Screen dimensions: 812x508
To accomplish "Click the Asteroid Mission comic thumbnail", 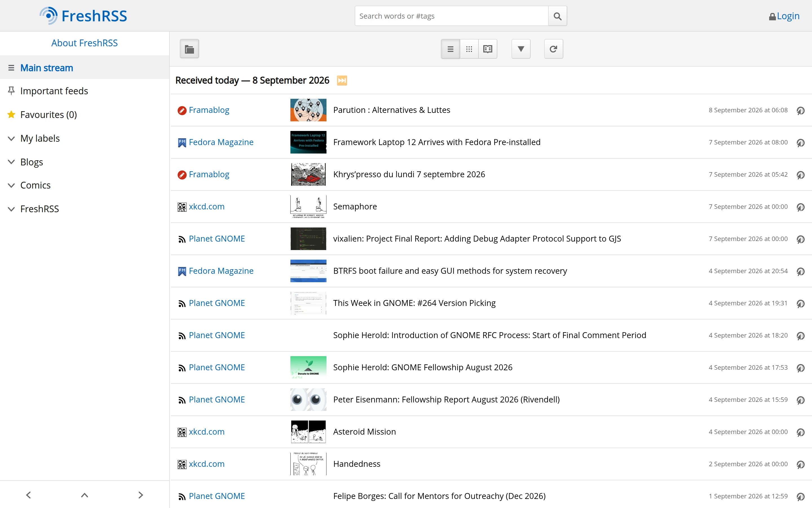I will coord(308,432).
